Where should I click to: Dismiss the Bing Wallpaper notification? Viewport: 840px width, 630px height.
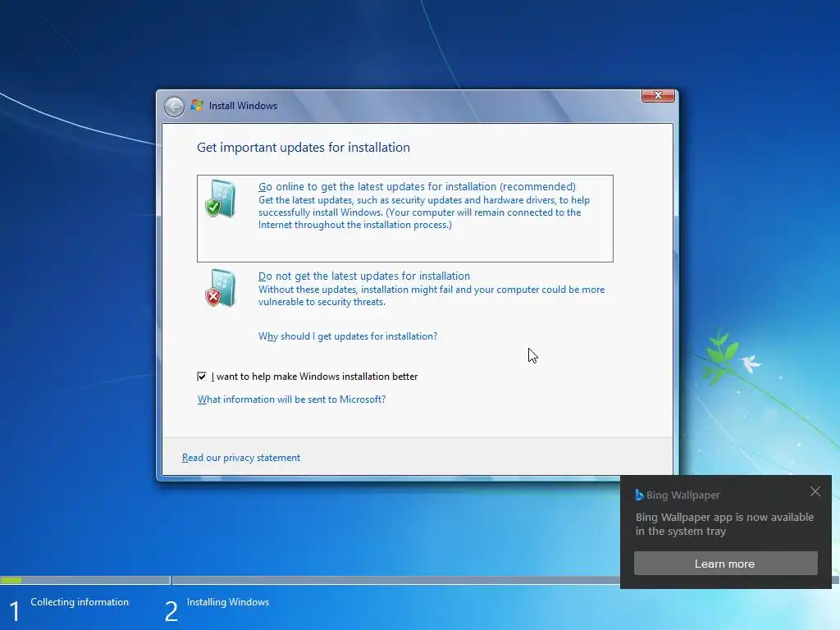click(815, 492)
